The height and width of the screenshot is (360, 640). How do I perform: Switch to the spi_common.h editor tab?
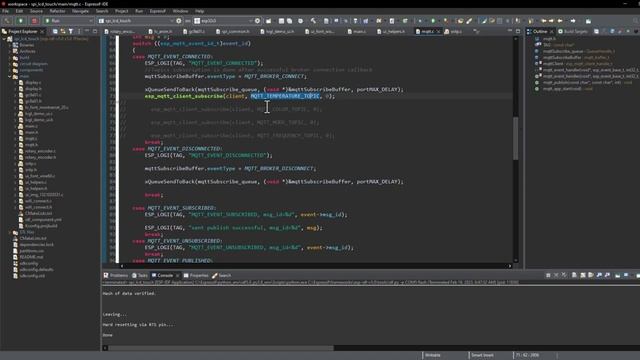click(233, 31)
